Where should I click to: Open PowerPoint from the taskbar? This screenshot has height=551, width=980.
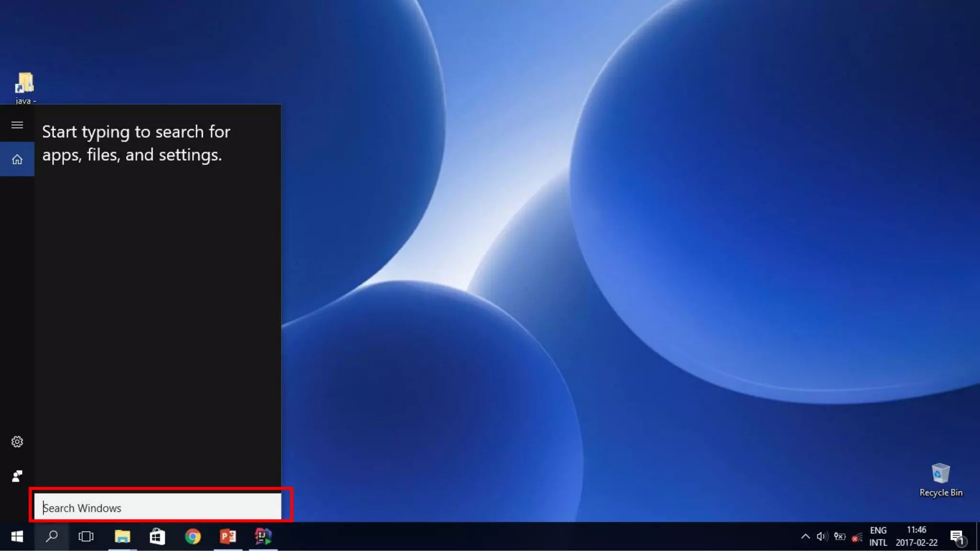tap(228, 537)
